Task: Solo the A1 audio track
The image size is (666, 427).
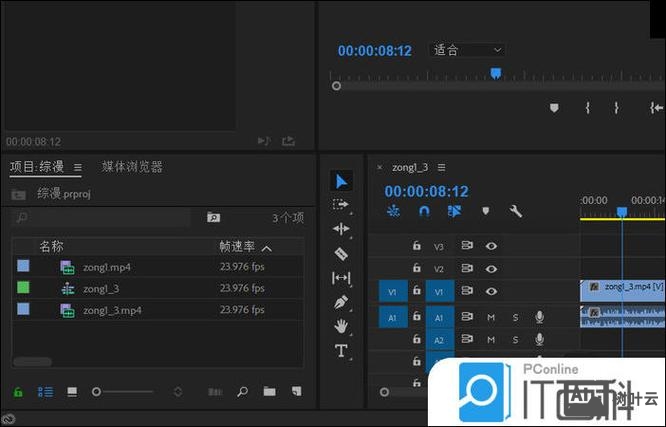Action: [515, 317]
